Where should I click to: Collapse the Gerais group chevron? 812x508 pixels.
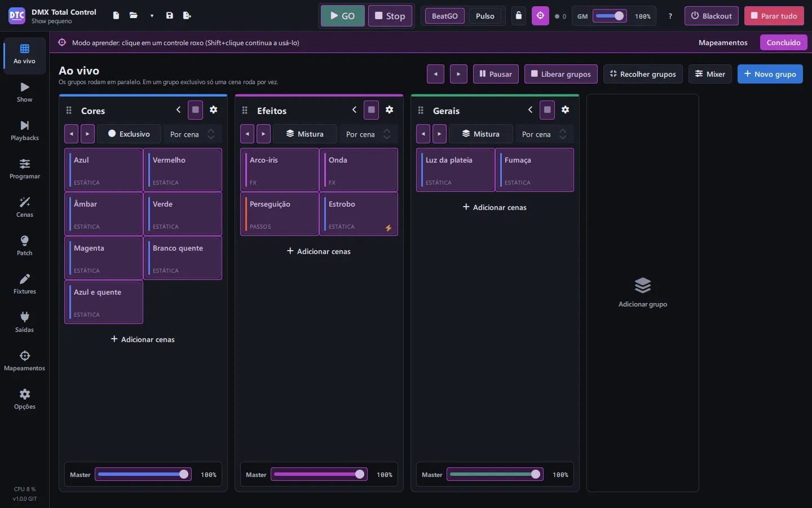pyautogui.click(x=530, y=110)
